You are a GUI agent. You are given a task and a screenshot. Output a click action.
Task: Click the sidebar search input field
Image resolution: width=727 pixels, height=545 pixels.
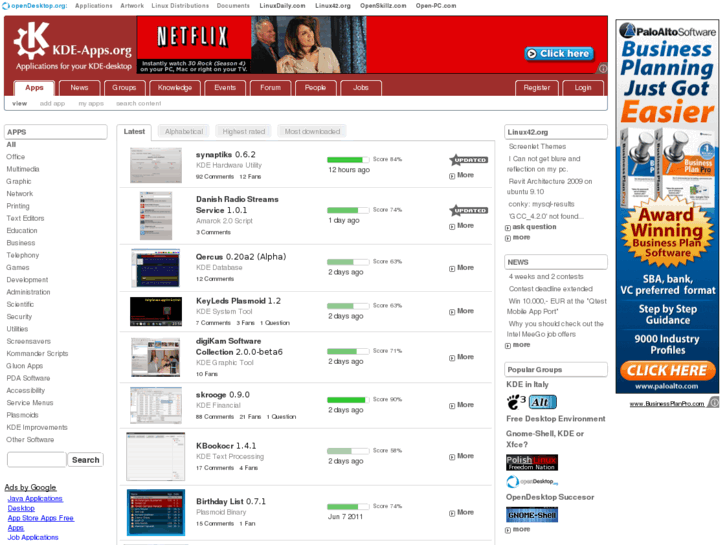pyautogui.click(x=37, y=460)
